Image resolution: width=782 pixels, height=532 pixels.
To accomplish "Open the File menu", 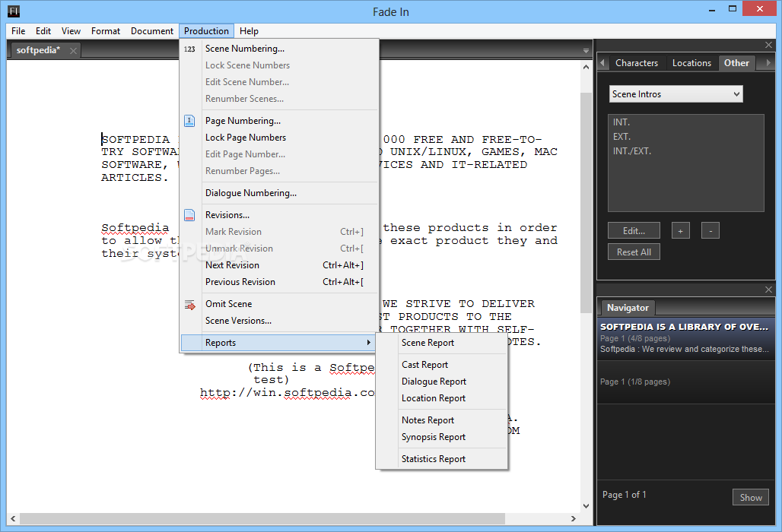I will [x=18, y=31].
